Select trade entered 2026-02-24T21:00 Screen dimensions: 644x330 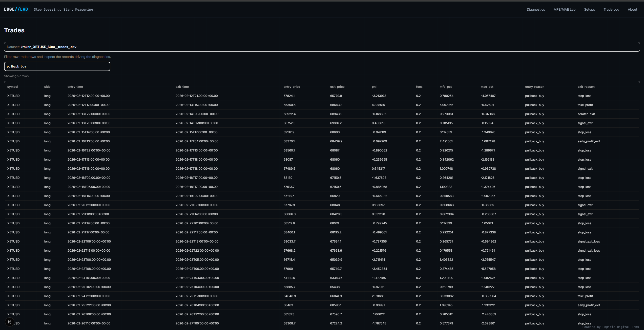89,296
